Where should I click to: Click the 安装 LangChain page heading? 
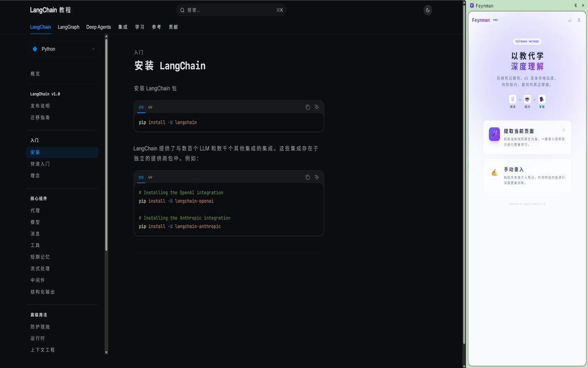click(170, 66)
